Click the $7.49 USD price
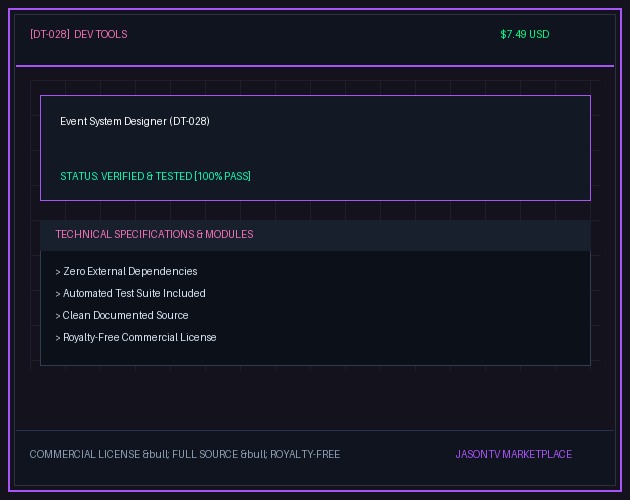This screenshot has height=500, width=630. coord(525,34)
